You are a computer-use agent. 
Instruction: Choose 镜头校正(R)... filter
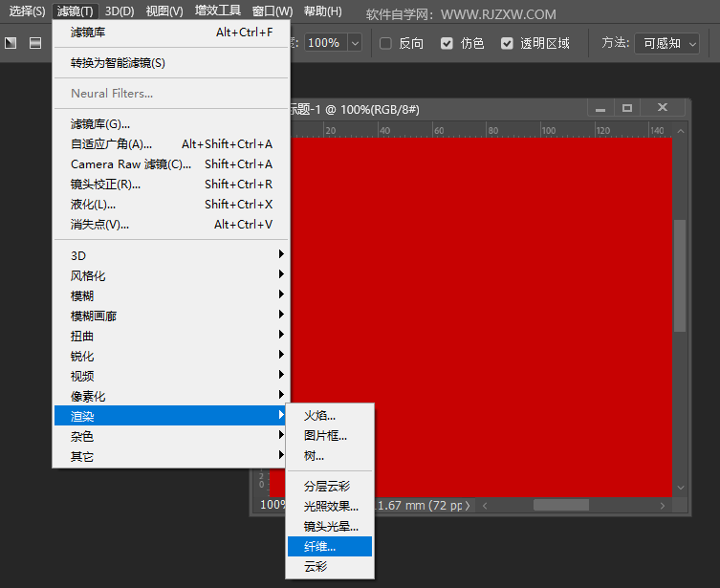coord(171,185)
